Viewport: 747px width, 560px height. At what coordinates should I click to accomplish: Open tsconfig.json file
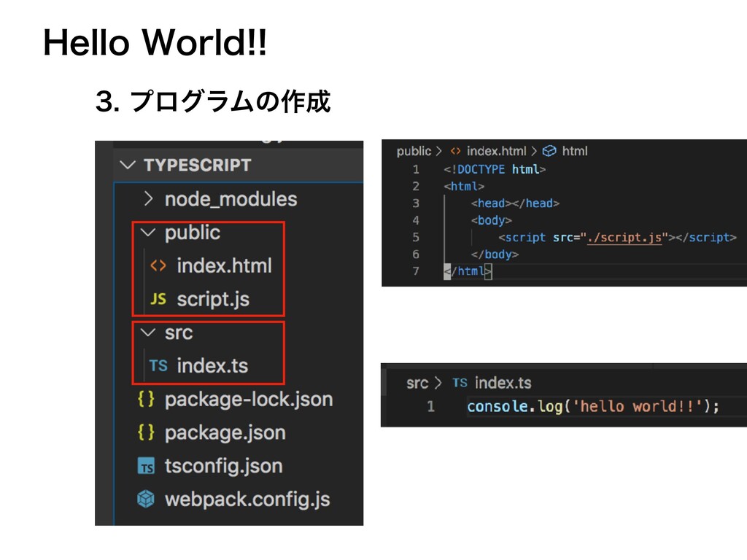223,466
